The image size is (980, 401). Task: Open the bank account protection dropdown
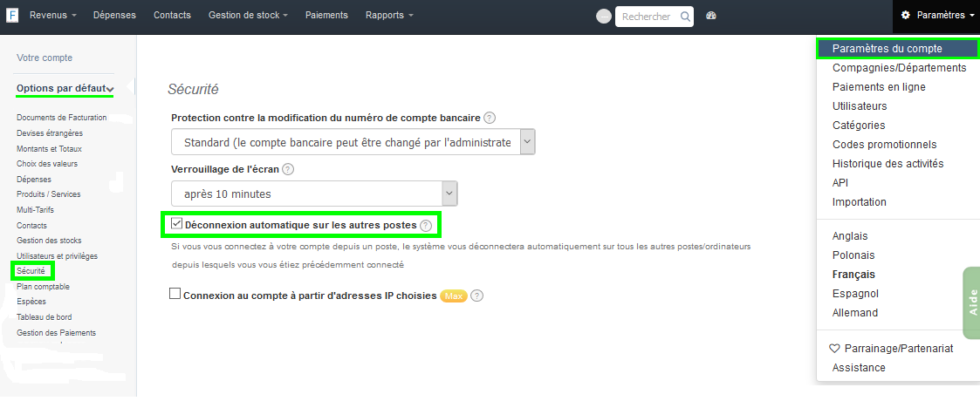pyautogui.click(x=353, y=142)
